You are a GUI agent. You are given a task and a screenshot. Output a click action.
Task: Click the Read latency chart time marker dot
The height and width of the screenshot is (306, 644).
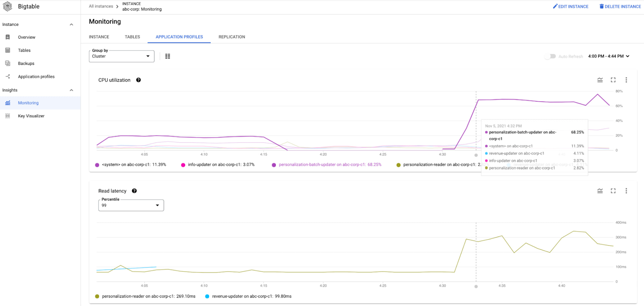point(476,286)
